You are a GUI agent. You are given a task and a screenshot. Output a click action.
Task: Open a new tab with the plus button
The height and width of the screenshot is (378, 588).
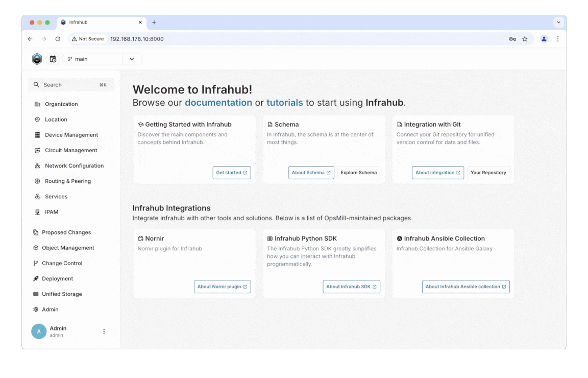click(x=154, y=22)
